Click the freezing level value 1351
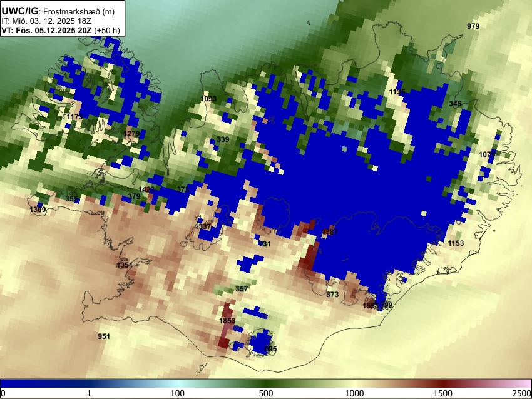The image size is (532, 399). pyautogui.click(x=125, y=265)
